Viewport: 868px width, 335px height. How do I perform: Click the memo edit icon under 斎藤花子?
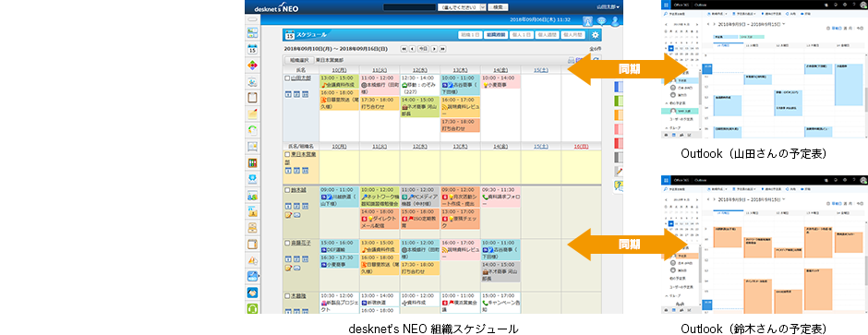click(x=288, y=268)
